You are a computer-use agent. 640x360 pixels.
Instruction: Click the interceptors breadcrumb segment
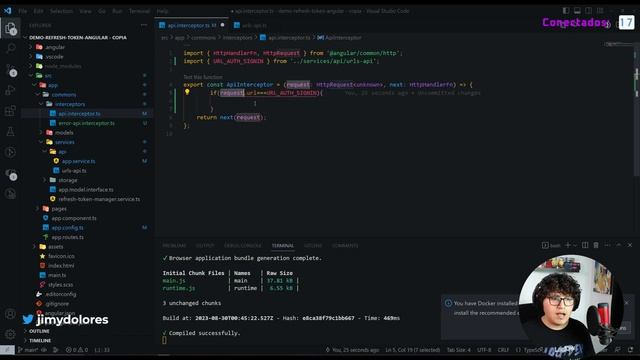tap(237, 38)
